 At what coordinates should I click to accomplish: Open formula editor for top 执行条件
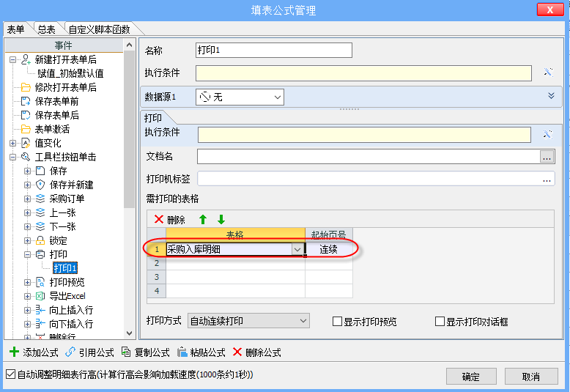coord(548,73)
